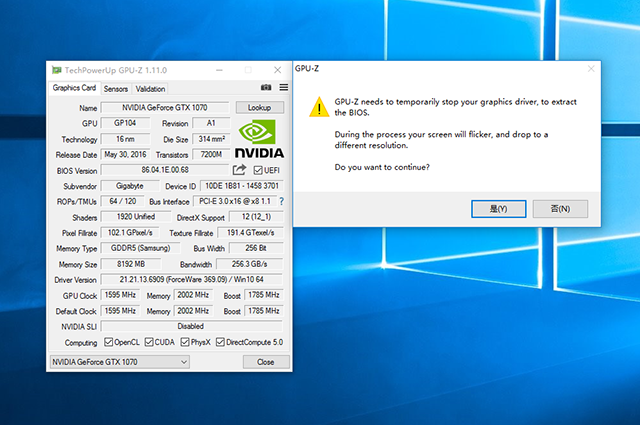This screenshot has width=640, height=425.
Task: Click the GPU-Z title bar app icon
Action: pos(56,70)
